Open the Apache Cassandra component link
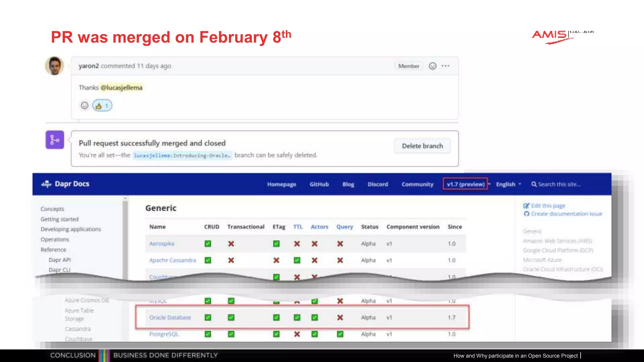 (x=173, y=261)
